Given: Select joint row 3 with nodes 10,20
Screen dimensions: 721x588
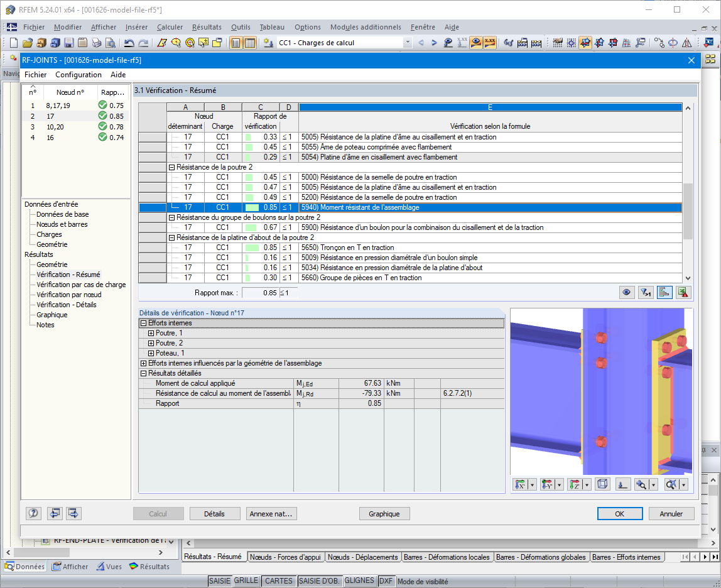Looking at the screenshot, I should point(77,127).
